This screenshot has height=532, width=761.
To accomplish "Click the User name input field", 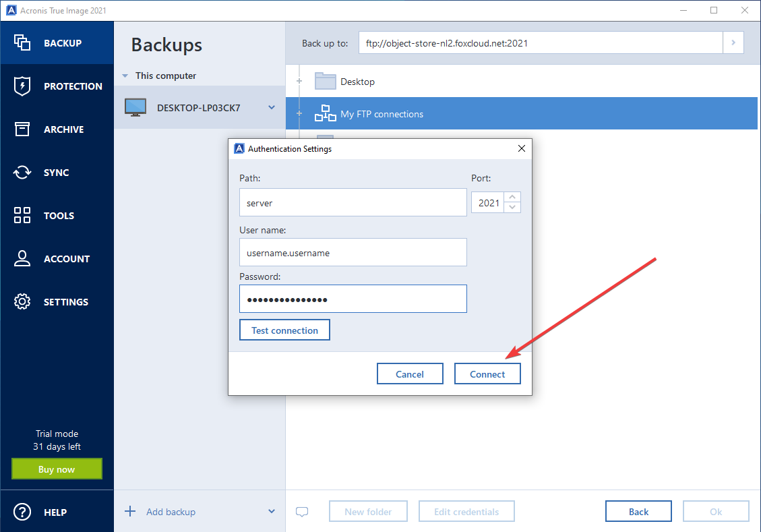I will point(353,253).
